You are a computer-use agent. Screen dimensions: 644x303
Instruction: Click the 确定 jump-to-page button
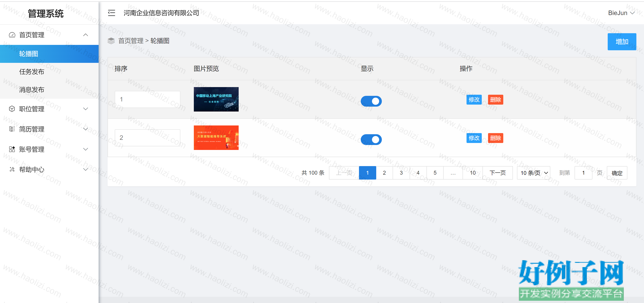(x=617, y=173)
